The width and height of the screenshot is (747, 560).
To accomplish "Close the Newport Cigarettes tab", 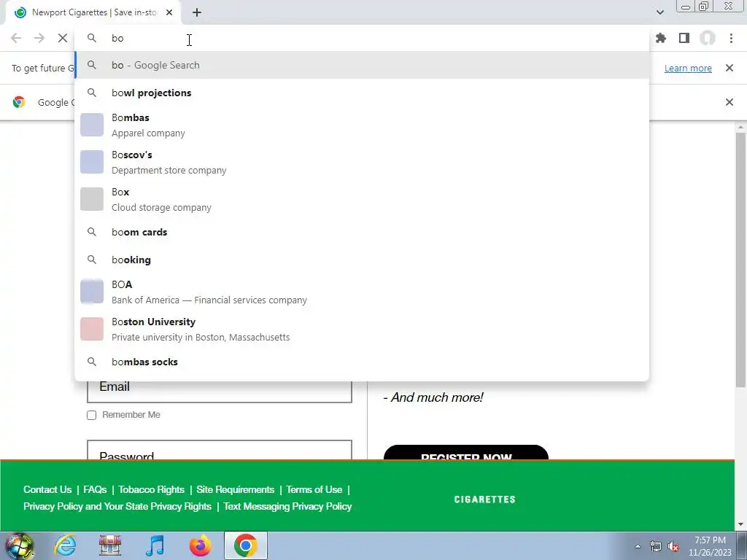I will point(169,12).
